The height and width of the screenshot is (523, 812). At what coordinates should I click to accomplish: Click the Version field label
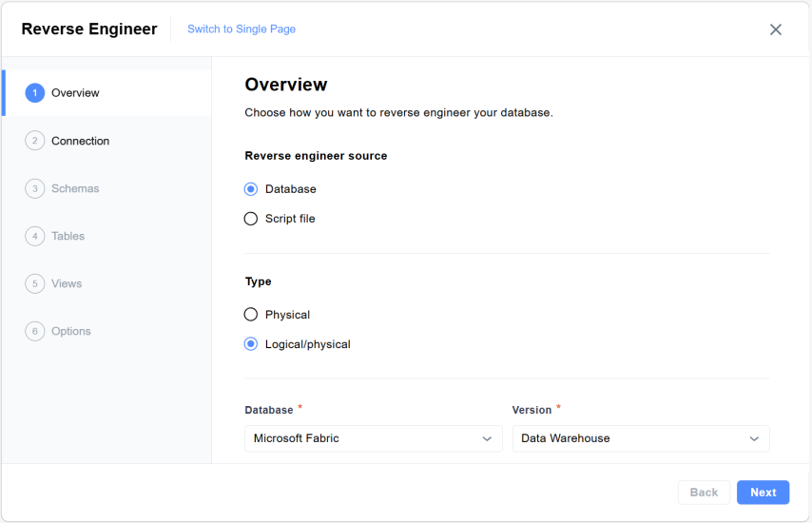pos(532,410)
